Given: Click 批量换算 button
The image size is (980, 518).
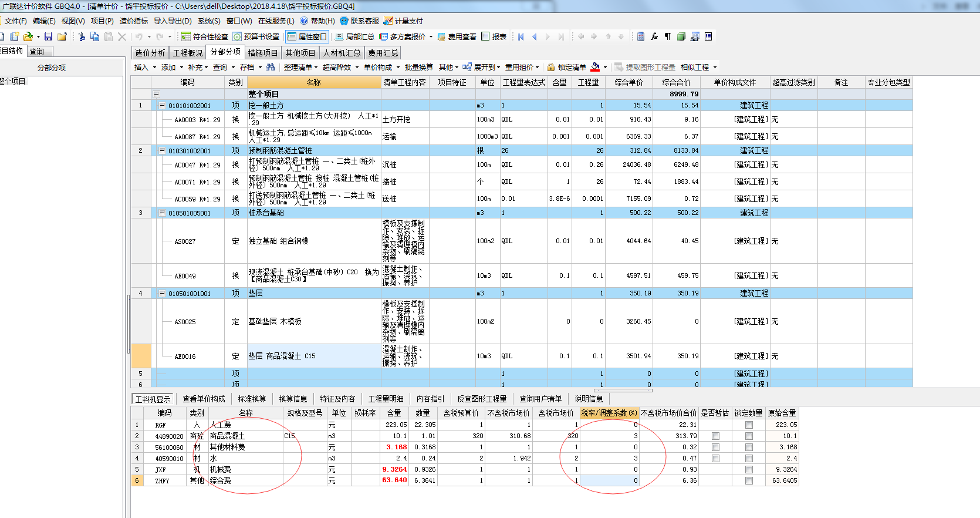Looking at the screenshot, I should click(419, 67).
